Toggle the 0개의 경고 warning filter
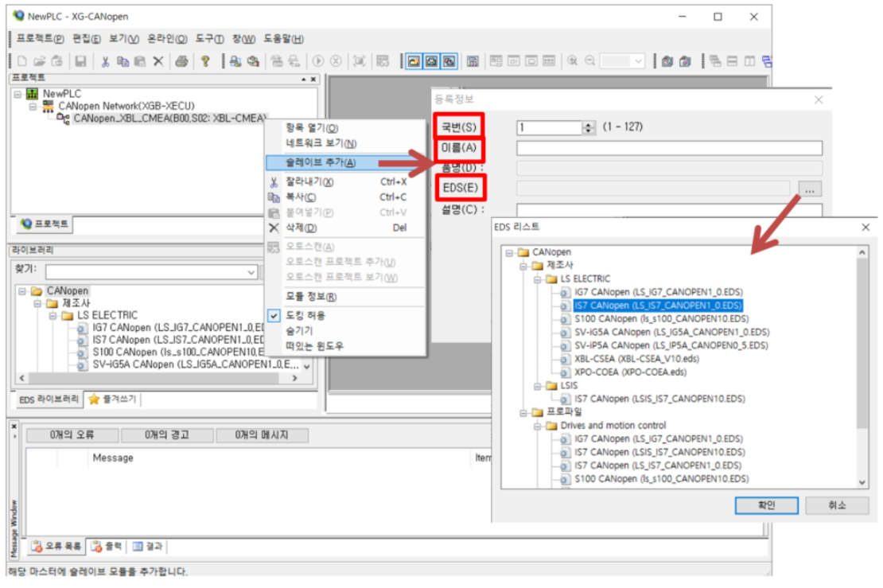This screenshot has width=883, height=588. (166, 434)
